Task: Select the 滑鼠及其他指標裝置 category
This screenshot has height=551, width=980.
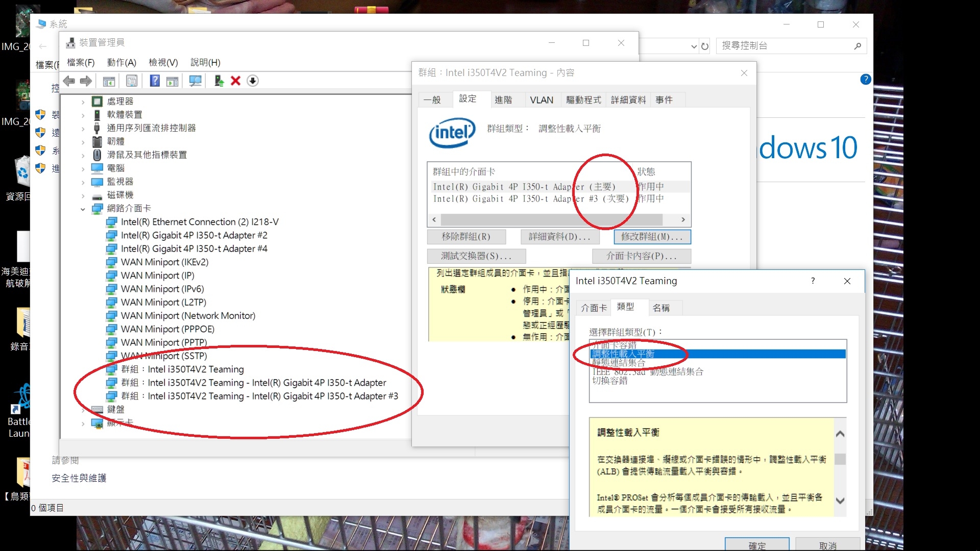Action: 147,155
